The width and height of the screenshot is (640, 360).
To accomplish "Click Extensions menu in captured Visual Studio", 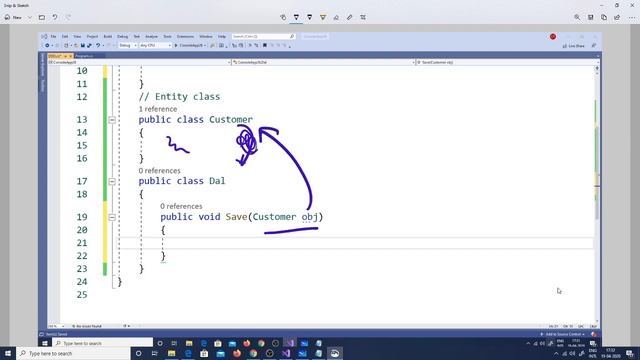I will [185, 37].
